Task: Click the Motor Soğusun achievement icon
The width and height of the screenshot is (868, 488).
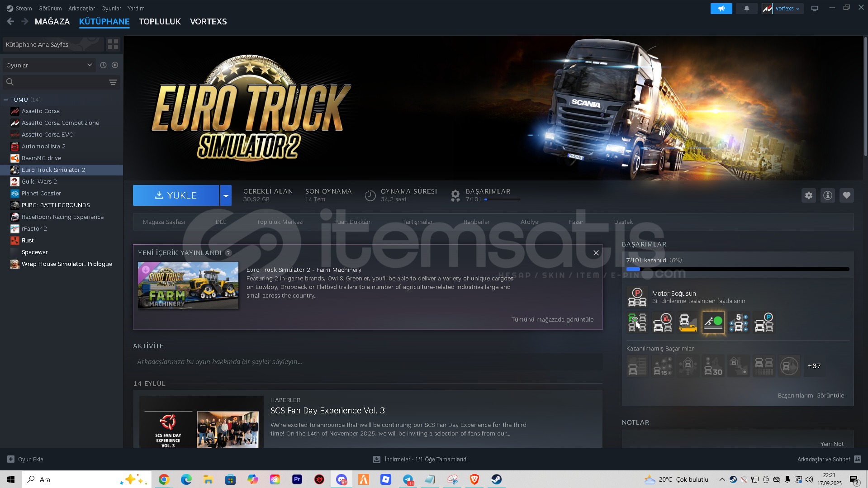Action: coord(637,297)
